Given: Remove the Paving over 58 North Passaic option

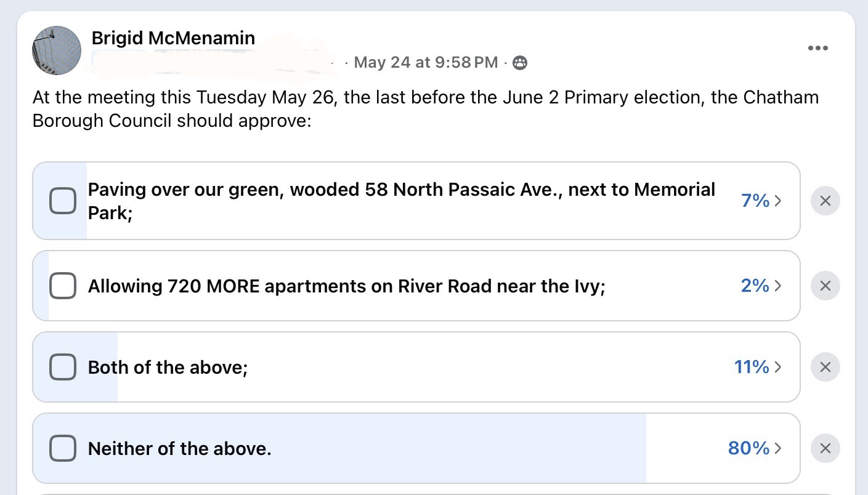Looking at the screenshot, I should (825, 201).
